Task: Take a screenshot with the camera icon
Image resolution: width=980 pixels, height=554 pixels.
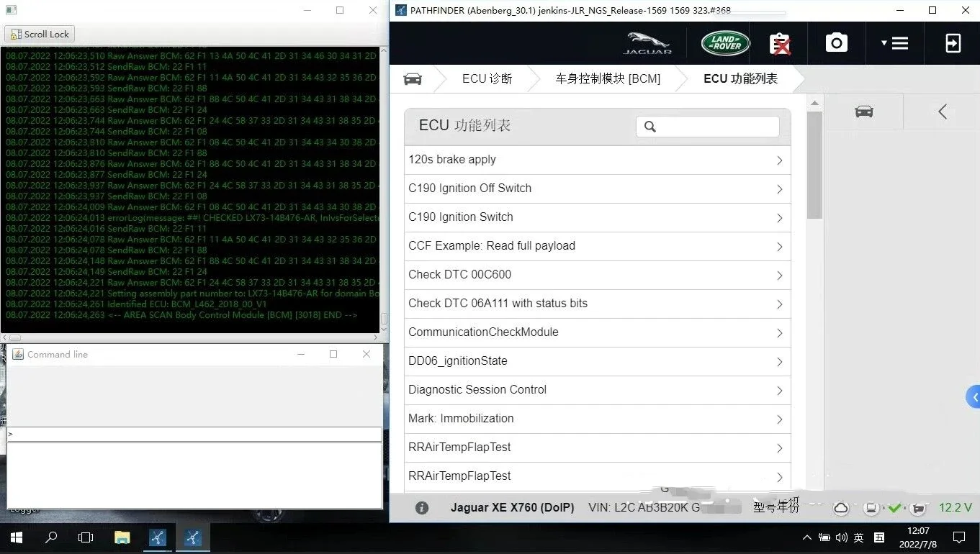Action: tap(836, 43)
